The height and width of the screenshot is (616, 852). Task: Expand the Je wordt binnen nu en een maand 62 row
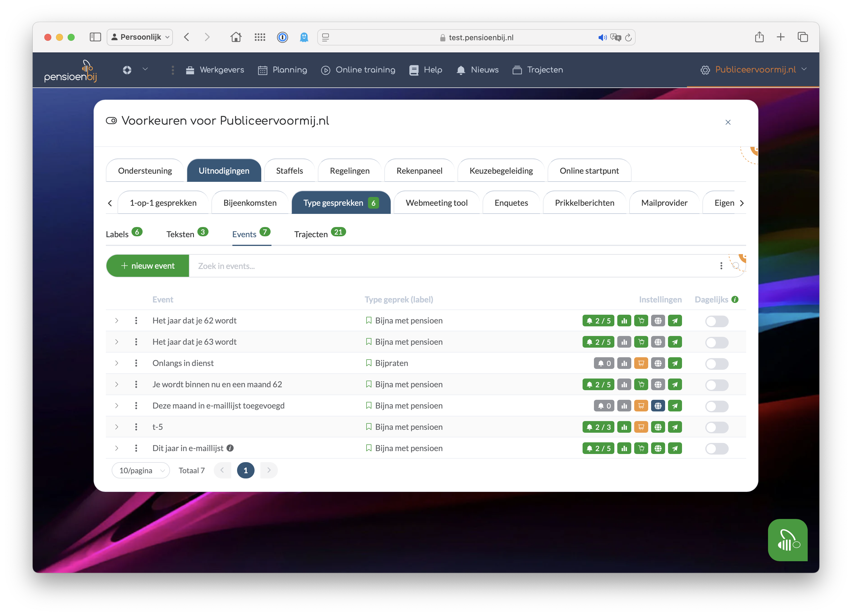tap(116, 384)
